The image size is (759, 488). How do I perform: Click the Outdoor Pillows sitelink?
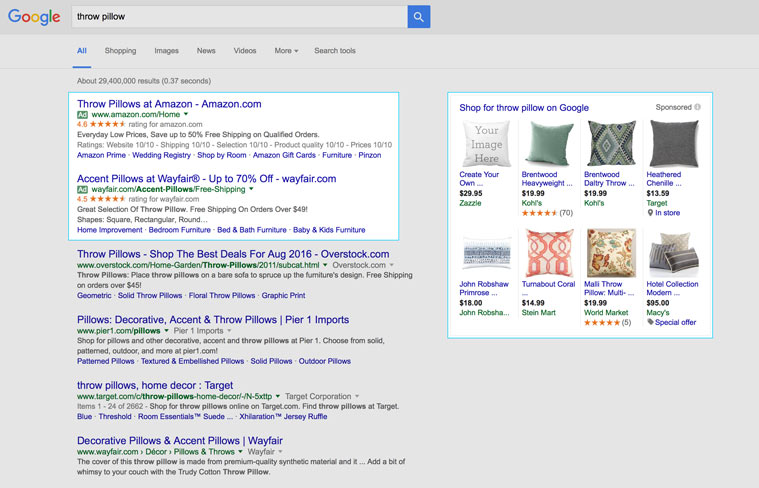[325, 361]
